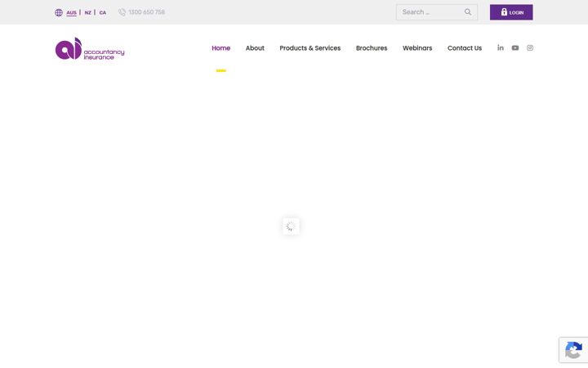Screen dimensions: 588x368
Task: Click the magnifying glass search icon
Action: coord(468,12)
